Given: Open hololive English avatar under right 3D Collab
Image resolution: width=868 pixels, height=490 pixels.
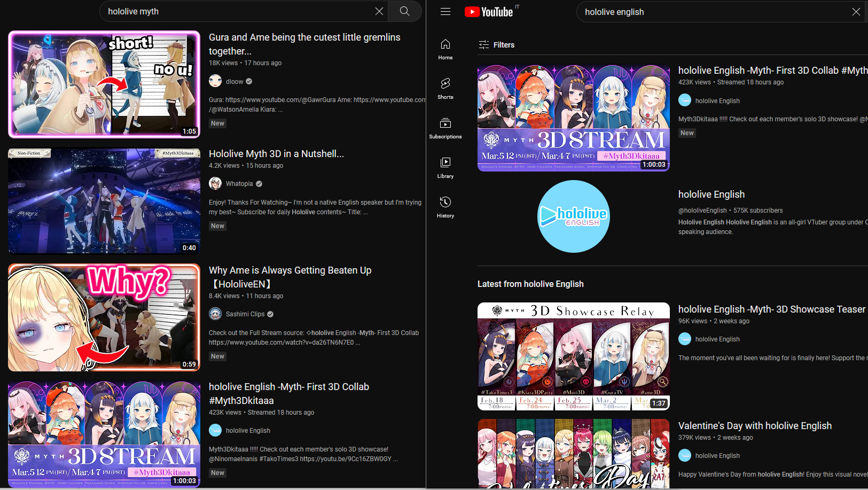Looking at the screenshot, I should [x=685, y=100].
